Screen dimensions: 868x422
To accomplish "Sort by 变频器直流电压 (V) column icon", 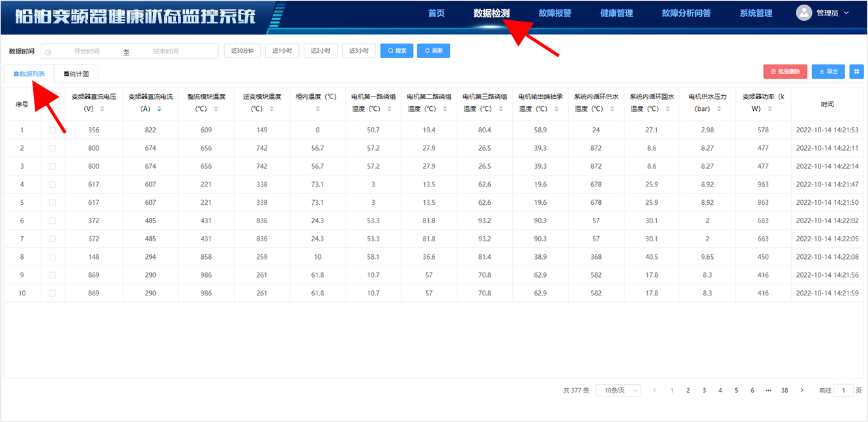I will pyautogui.click(x=102, y=109).
